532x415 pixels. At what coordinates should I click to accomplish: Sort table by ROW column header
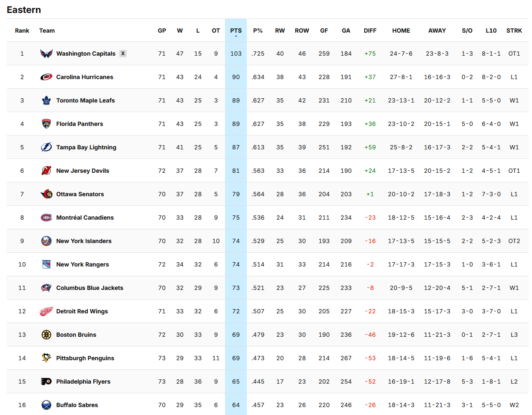[302, 31]
